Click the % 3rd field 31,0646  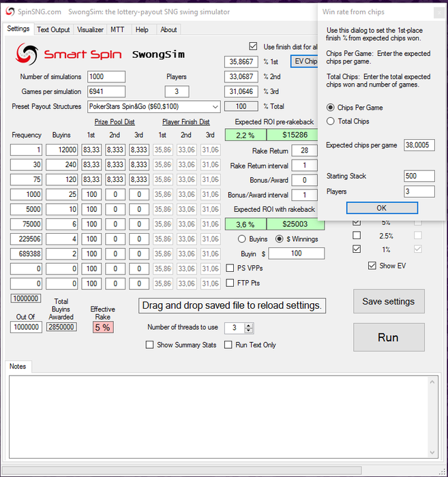click(x=241, y=91)
